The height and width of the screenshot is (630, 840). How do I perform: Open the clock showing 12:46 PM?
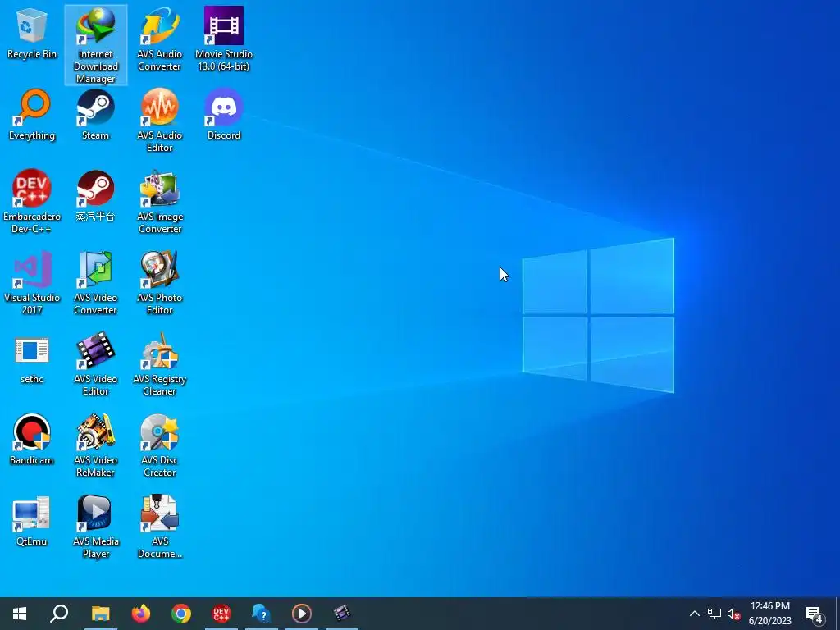(769, 614)
